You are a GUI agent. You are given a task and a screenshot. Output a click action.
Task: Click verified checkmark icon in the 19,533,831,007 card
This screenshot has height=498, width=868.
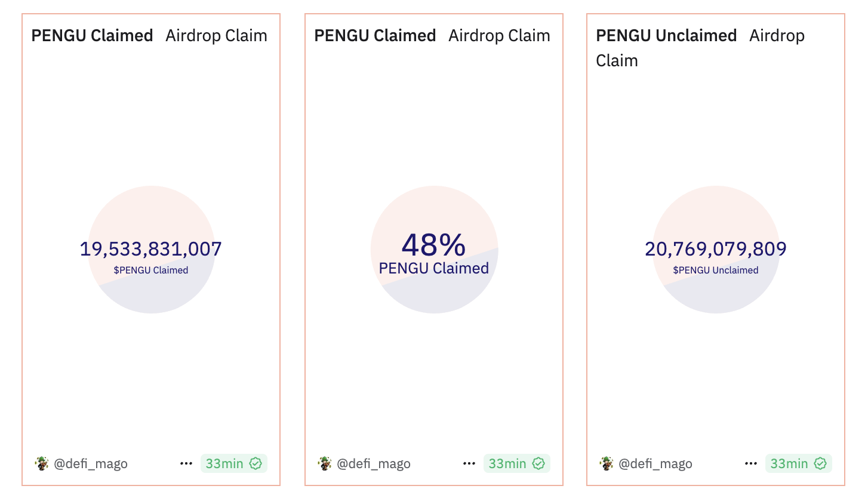pos(256,463)
